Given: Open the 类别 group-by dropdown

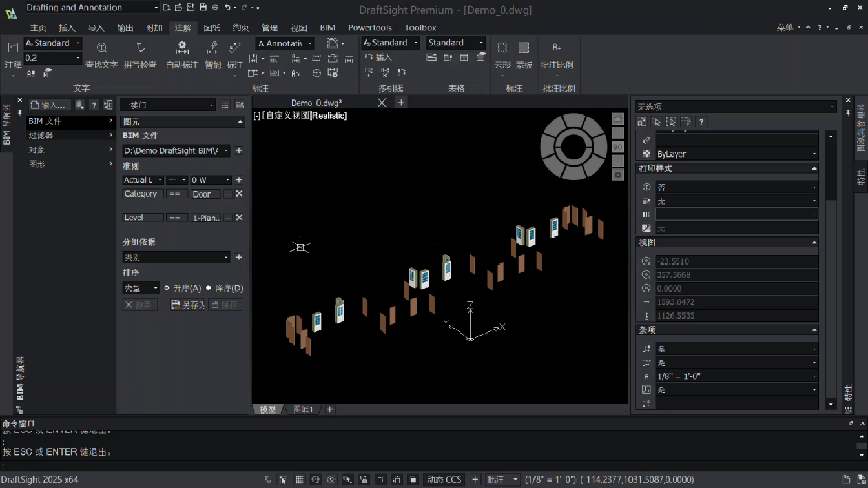Looking at the screenshot, I should [176, 258].
